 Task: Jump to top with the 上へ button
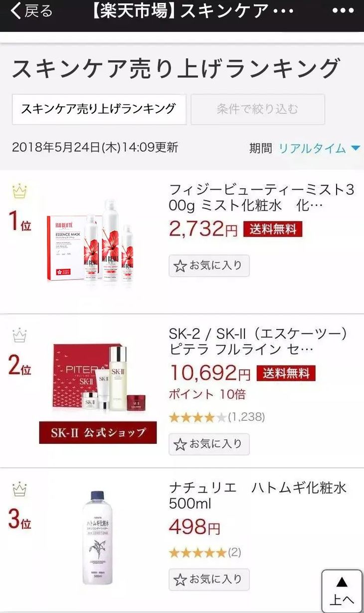coord(342,591)
